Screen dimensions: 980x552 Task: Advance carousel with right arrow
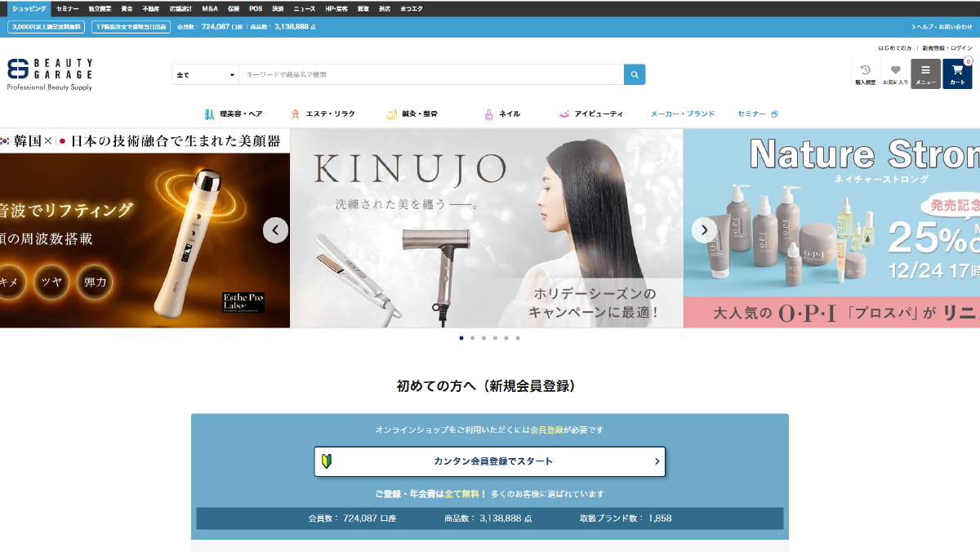tap(704, 230)
